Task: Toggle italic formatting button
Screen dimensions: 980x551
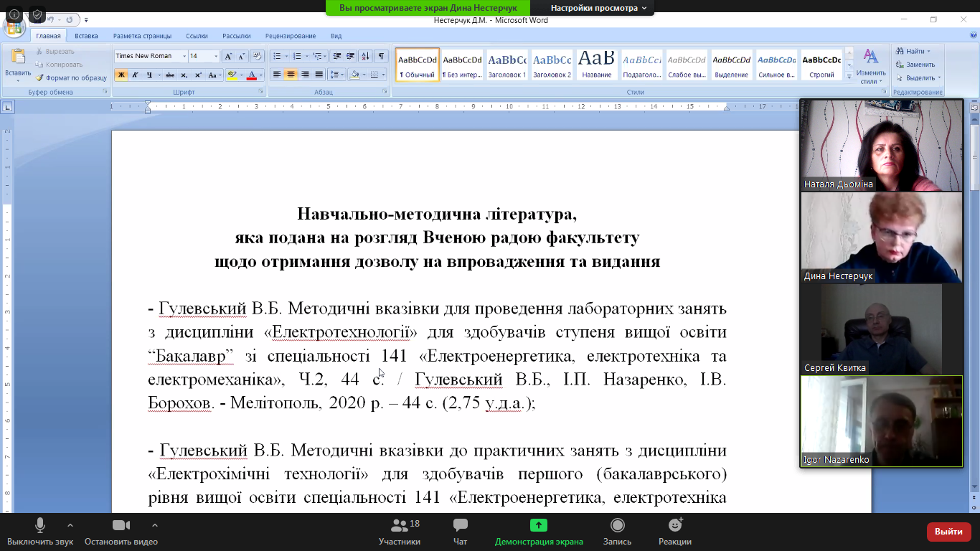Action: coord(136,75)
